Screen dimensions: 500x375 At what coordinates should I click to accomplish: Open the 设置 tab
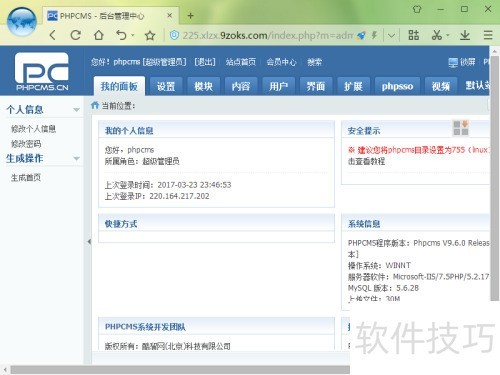pos(166,86)
